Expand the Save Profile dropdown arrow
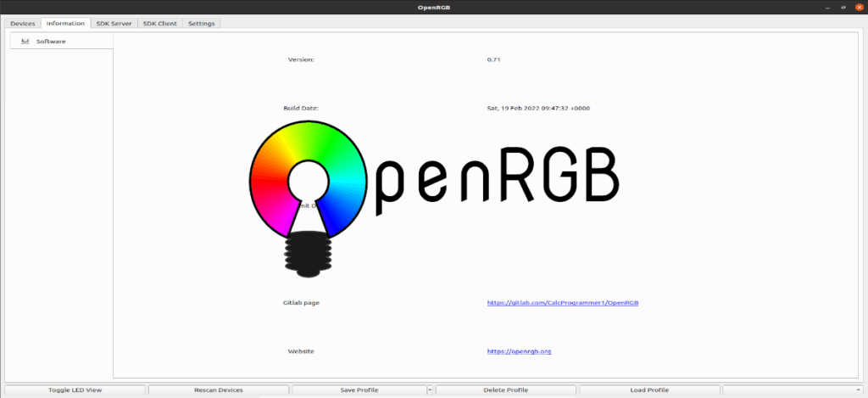This screenshot has width=868, height=398. pyautogui.click(x=430, y=390)
